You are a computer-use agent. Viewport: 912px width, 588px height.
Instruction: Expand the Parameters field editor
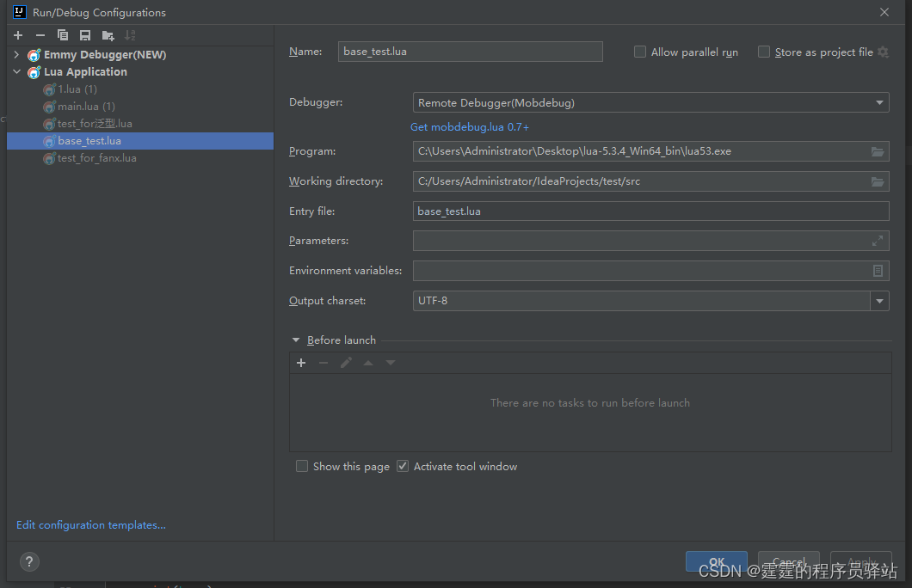point(878,241)
